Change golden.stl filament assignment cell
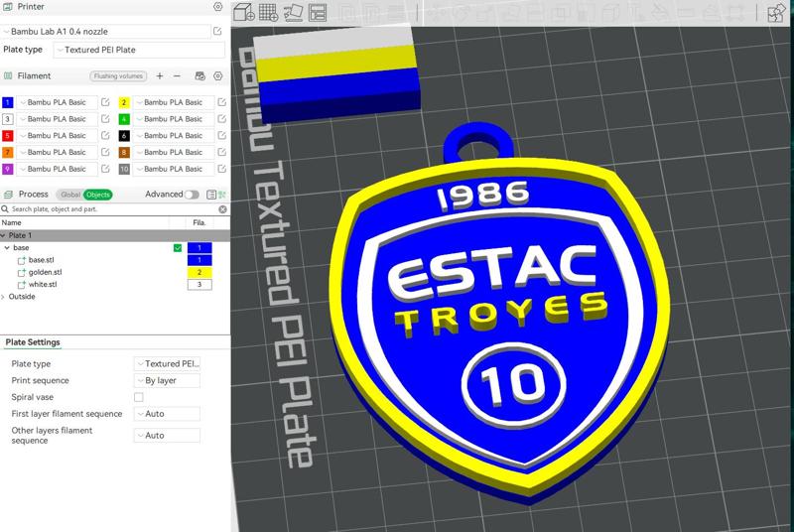This screenshot has width=794, height=532. tap(199, 272)
